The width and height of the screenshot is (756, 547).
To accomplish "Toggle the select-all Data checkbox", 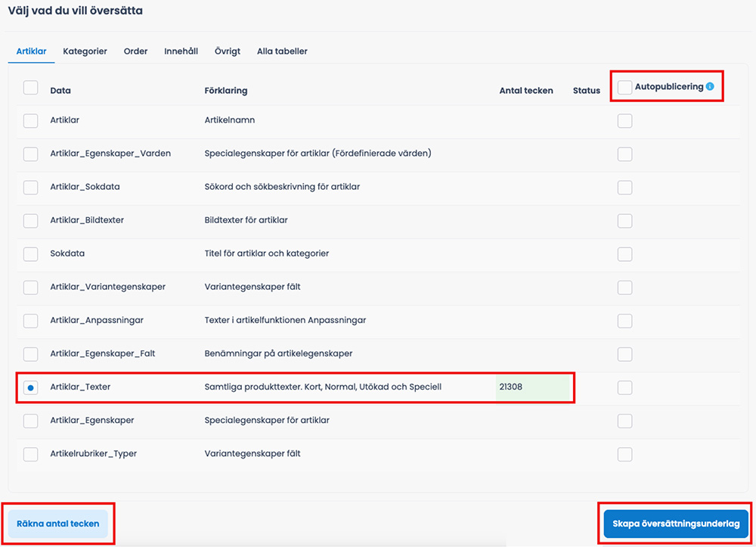I will (31, 87).
